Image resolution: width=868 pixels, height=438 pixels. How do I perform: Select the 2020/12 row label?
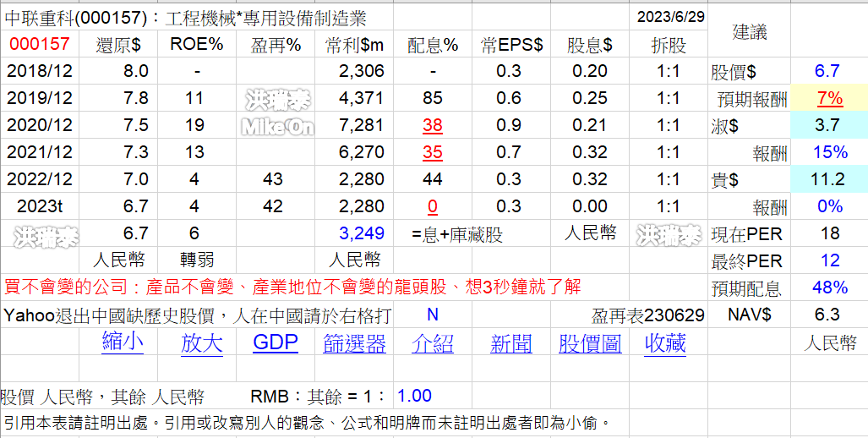(x=40, y=125)
